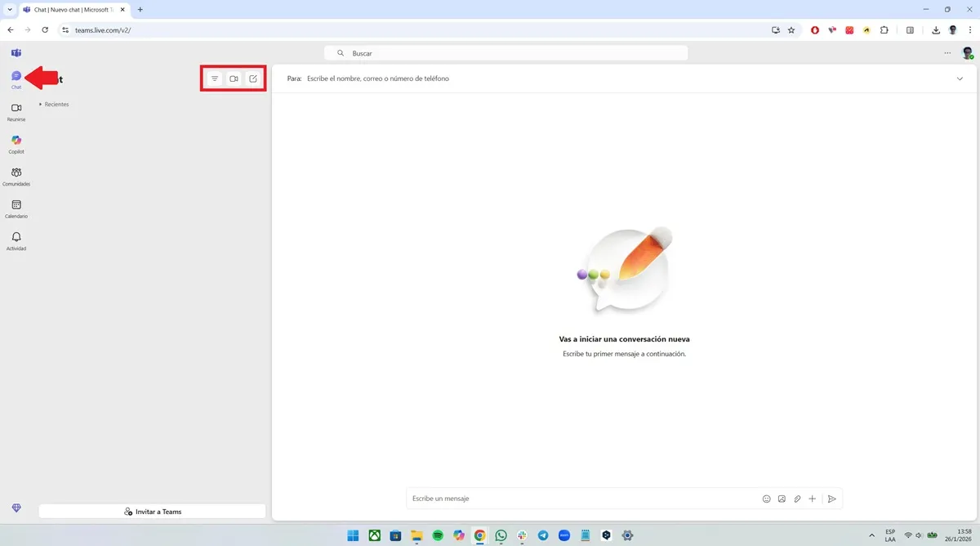Screen dimensions: 980x546
Task: Toggle Chrome side panel icon
Action: pos(910,30)
